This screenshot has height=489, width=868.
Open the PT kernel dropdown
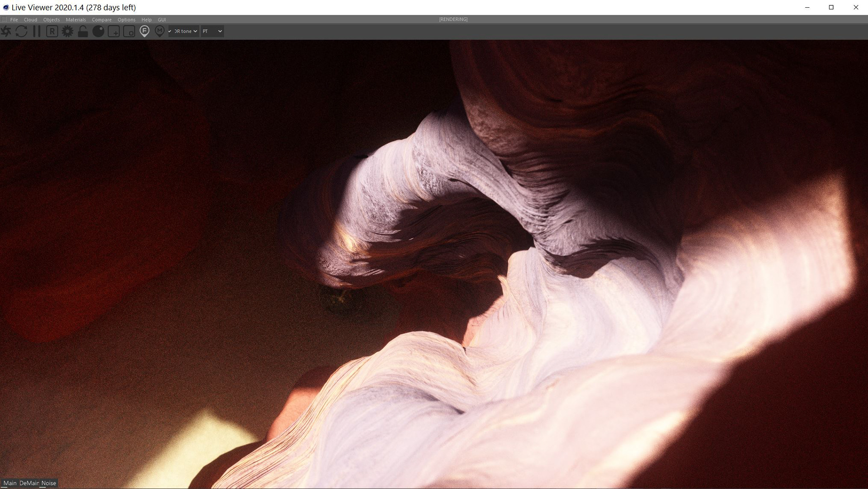click(212, 31)
